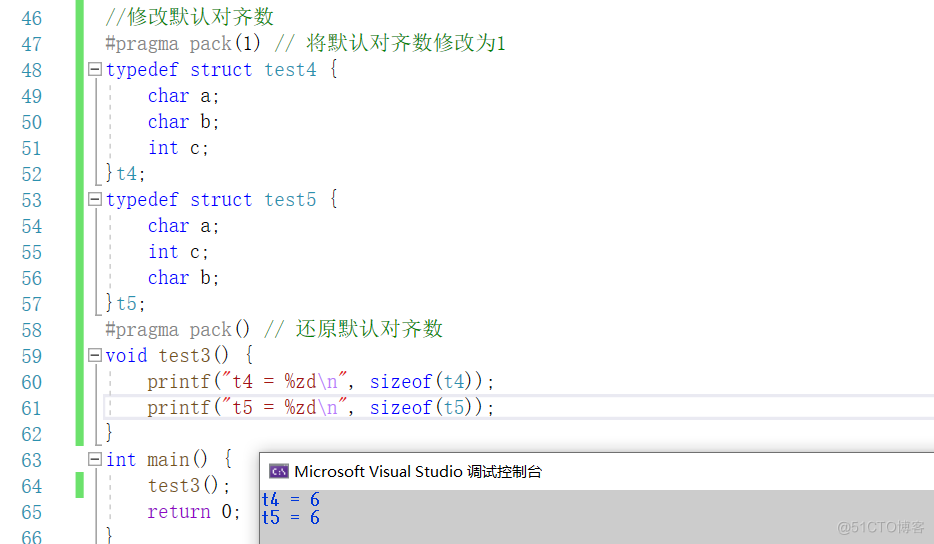Click the '}t5;' typedef alias
Image resolution: width=934 pixels, height=544 pixels.
126,303
